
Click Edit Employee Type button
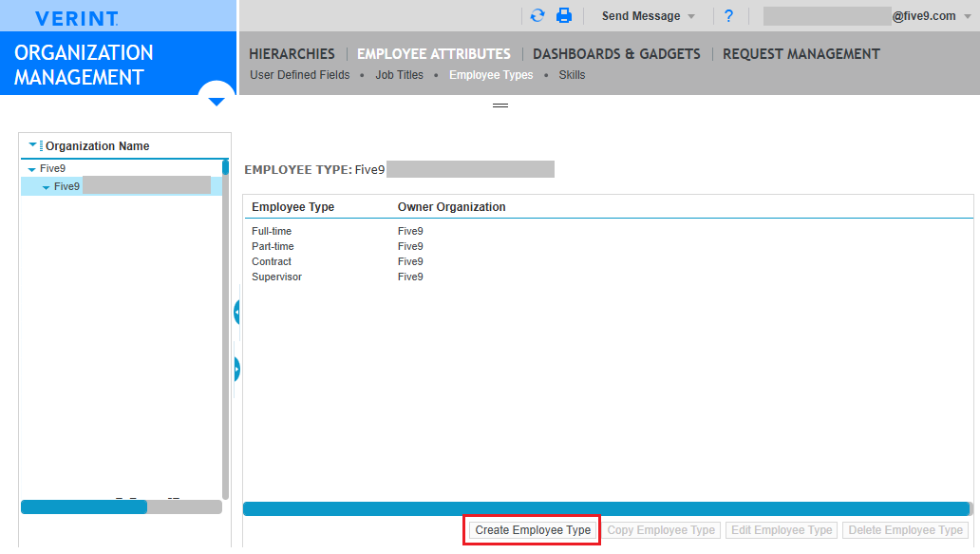[782, 530]
